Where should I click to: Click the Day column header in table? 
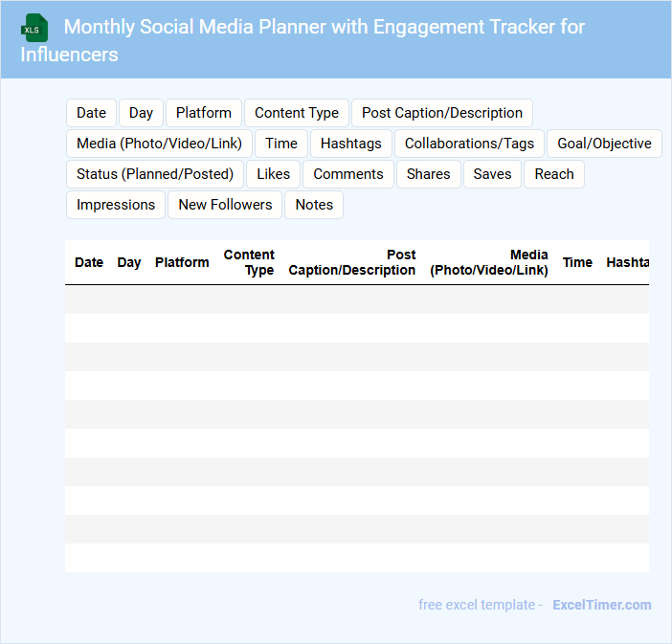coord(129,262)
